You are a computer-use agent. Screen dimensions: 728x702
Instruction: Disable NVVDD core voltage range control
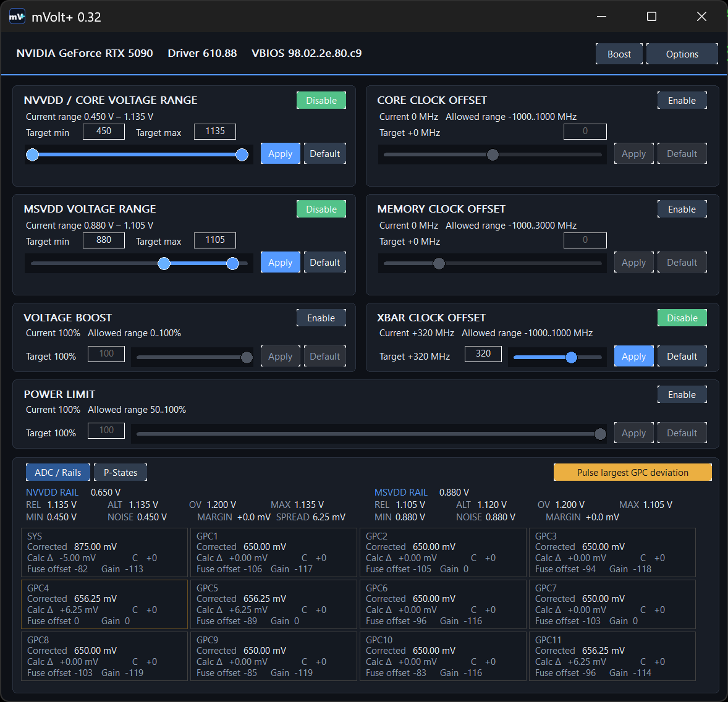click(x=321, y=100)
